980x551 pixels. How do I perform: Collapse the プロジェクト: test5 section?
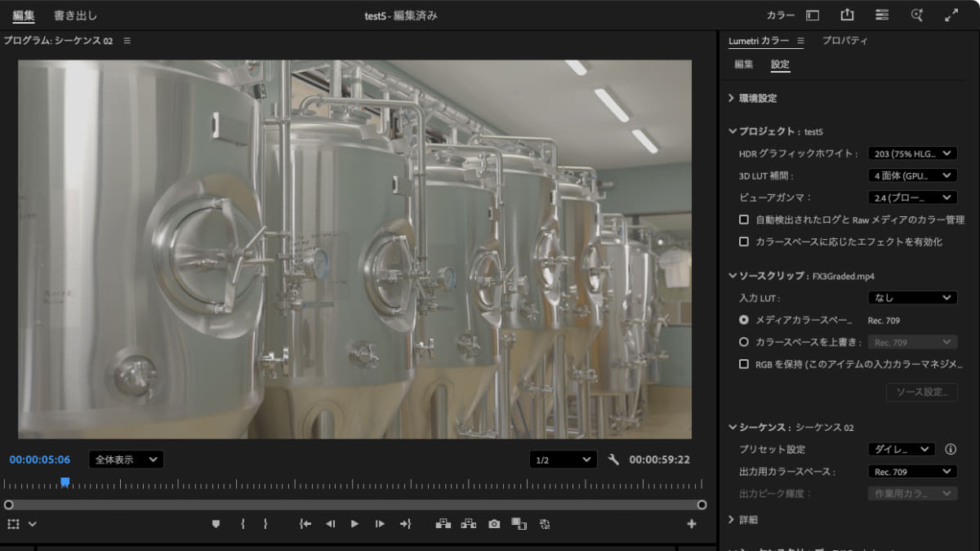pyautogui.click(x=732, y=131)
